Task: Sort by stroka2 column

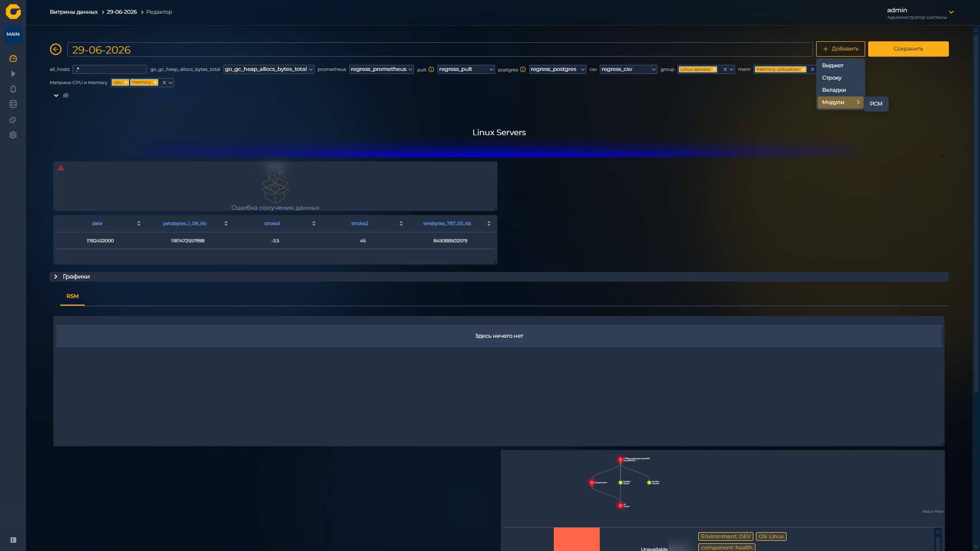Action: pos(401,223)
